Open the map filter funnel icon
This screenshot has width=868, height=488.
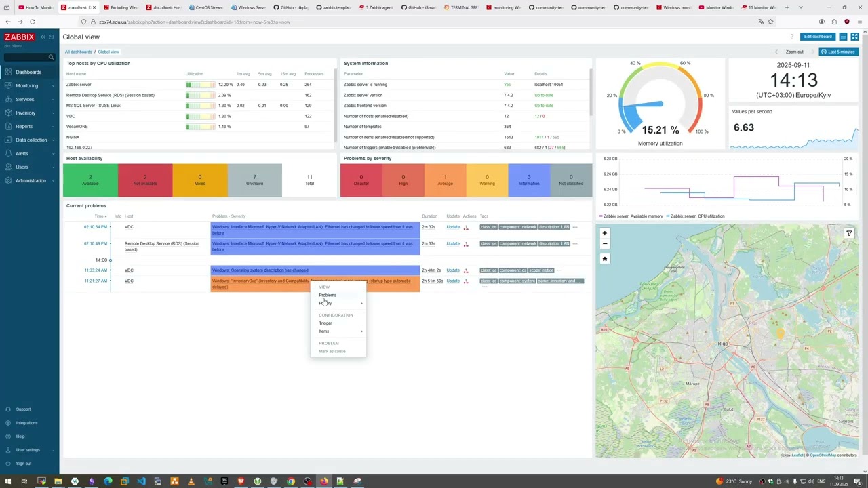coord(849,233)
